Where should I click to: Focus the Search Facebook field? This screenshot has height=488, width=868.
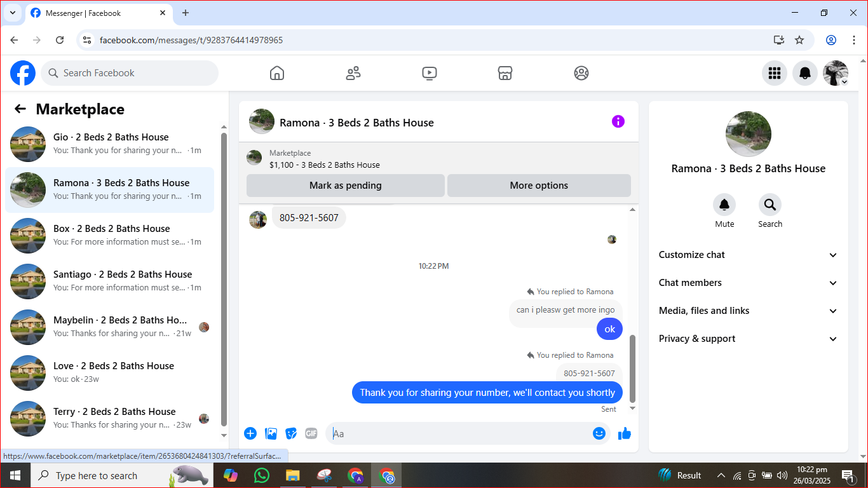click(x=130, y=73)
